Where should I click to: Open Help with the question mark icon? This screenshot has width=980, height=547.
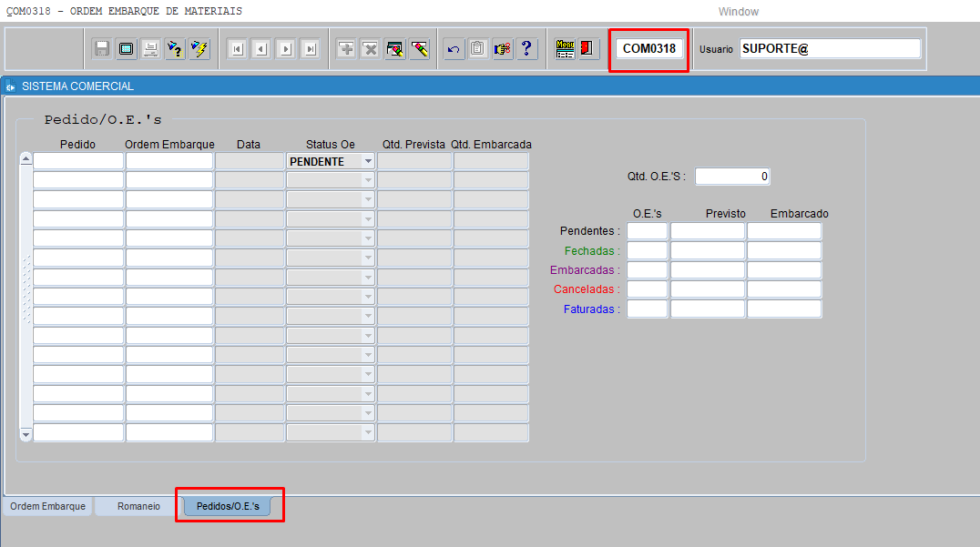[526, 49]
